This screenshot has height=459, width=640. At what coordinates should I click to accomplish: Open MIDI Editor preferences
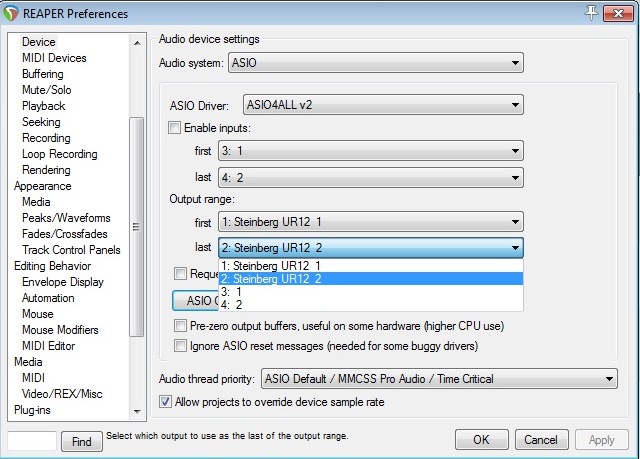tap(49, 346)
